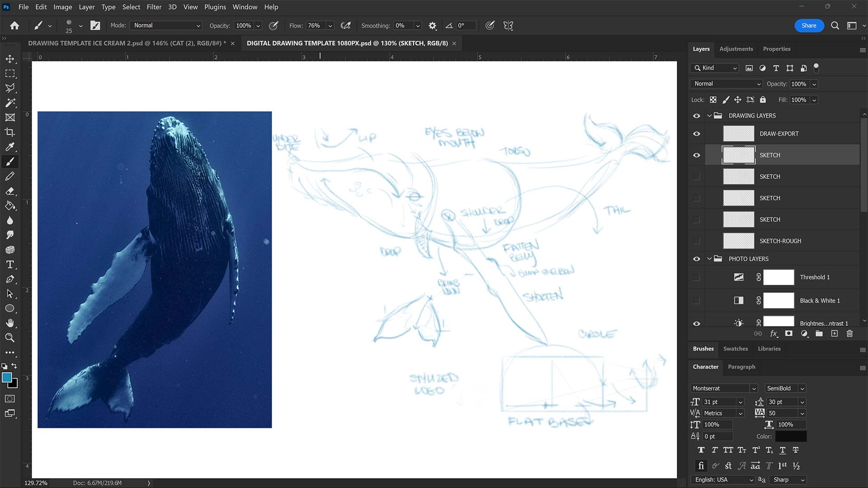The width and height of the screenshot is (868, 488).
Task: Select the Ellipse shape tool
Action: (x=10, y=309)
